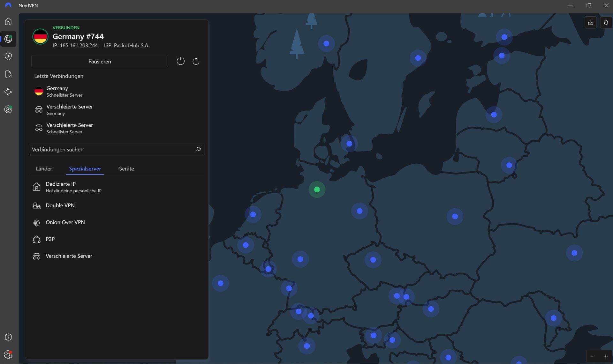Click the Frankfurt server dot on map

[300, 259]
